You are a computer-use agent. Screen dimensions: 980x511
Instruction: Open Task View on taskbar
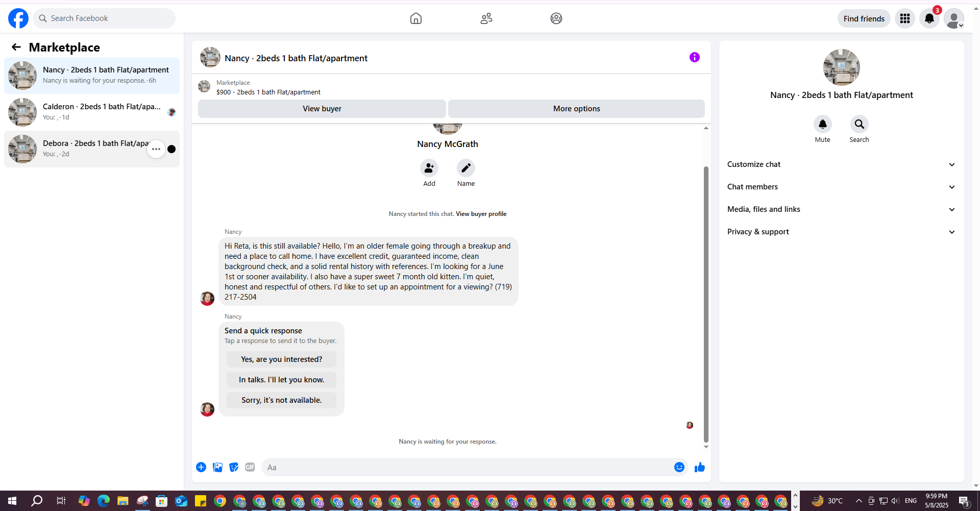61,501
